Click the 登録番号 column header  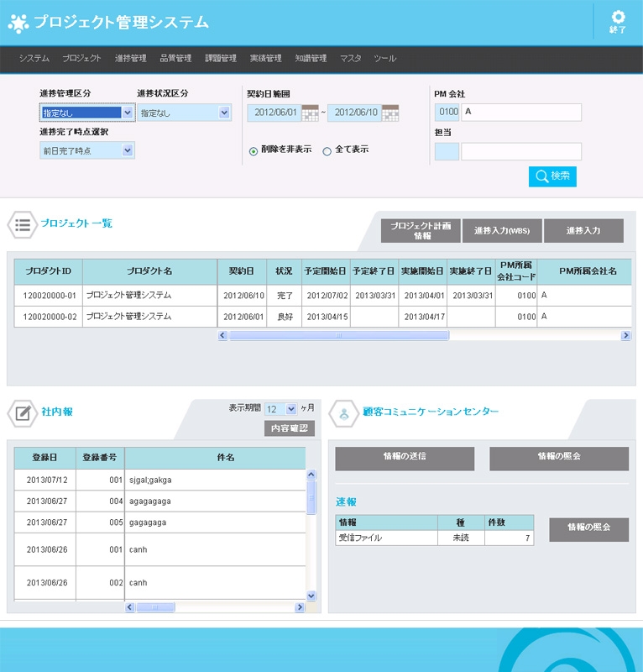100,458
